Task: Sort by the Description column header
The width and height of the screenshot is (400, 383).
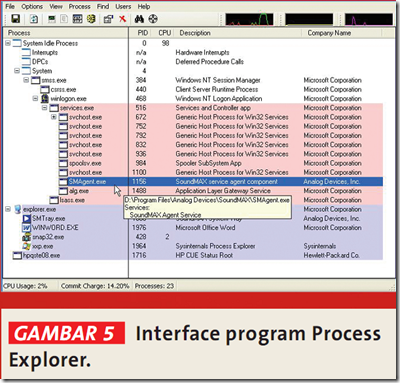Action: point(238,33)
